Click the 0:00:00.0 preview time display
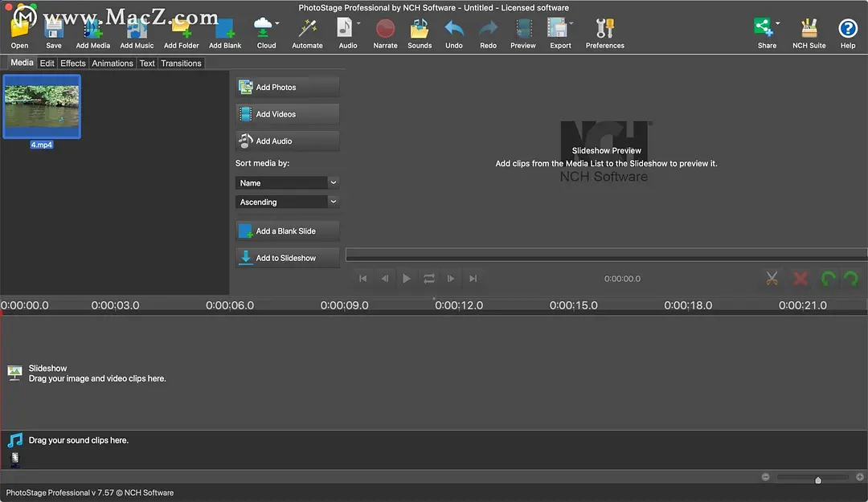 tap(622, 279)
